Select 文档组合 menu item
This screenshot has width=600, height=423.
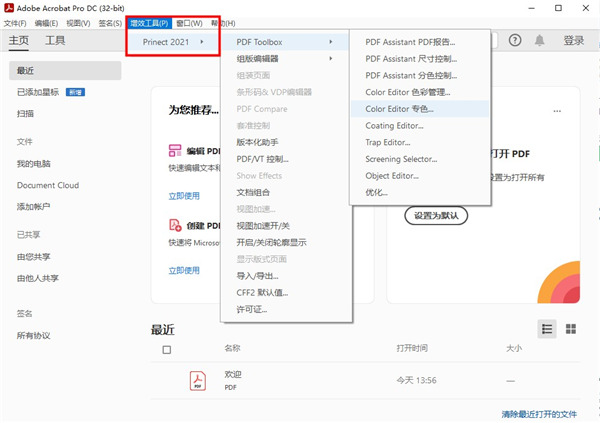pos(286,193)
